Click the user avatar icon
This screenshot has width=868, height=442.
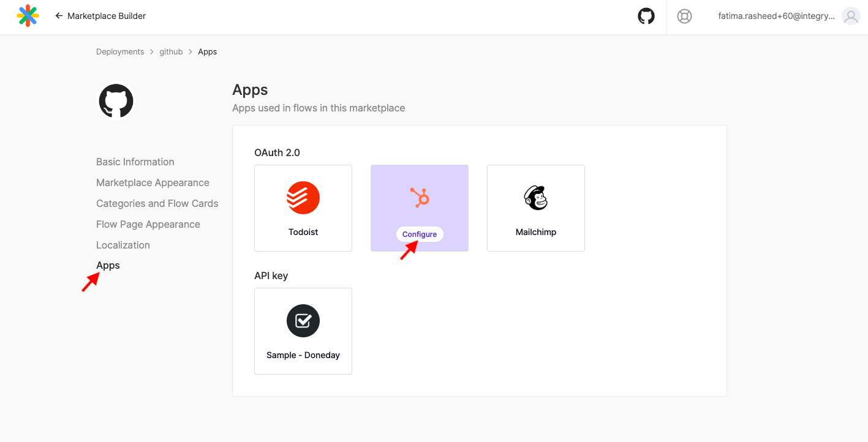click(x=851, y=17)
